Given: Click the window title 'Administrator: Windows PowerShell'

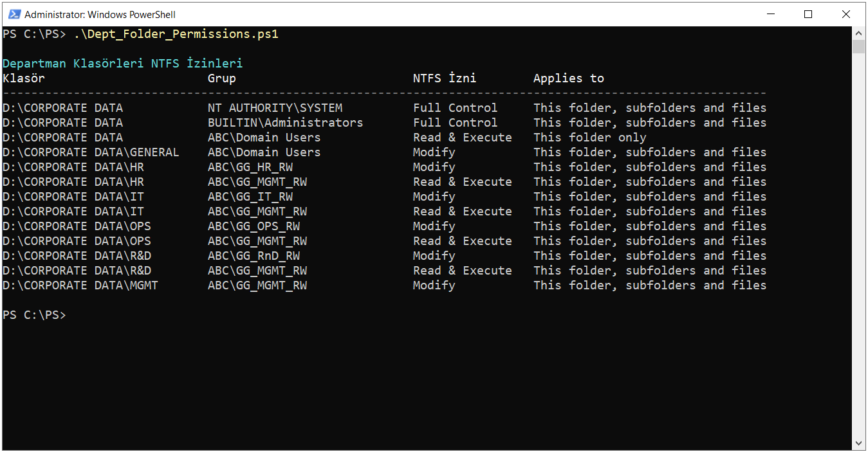Looking at the screenshot, I should (100, 14).
